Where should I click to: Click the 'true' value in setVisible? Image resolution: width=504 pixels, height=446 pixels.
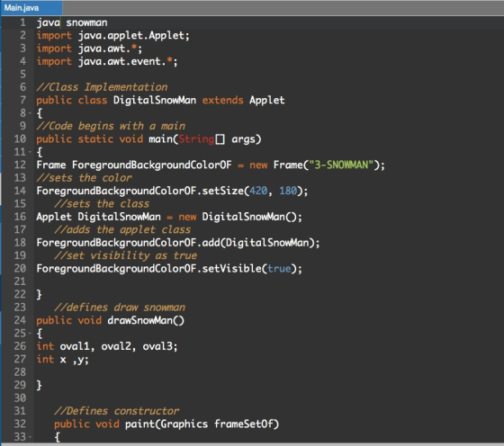coord(279,269)
